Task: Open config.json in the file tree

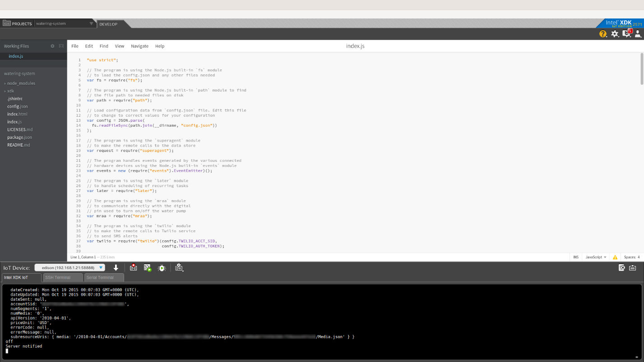Action: (18, 106)
